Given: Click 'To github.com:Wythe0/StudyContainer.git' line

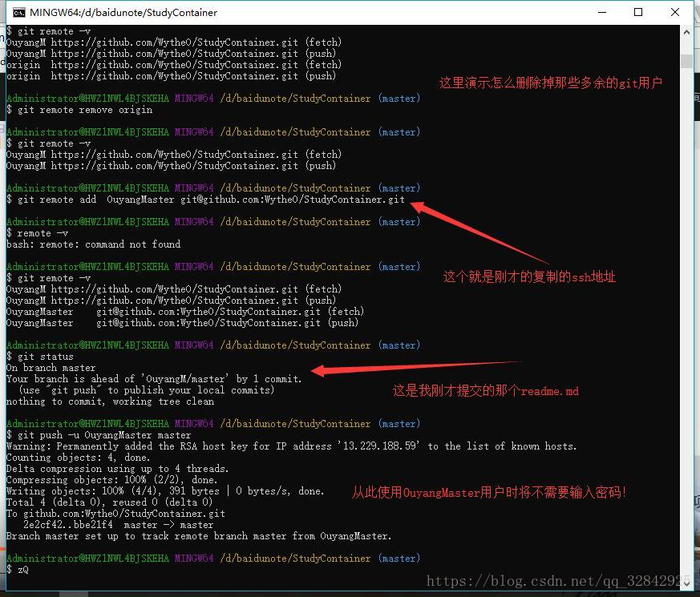Looking at the screenshot, I should 115,514.
